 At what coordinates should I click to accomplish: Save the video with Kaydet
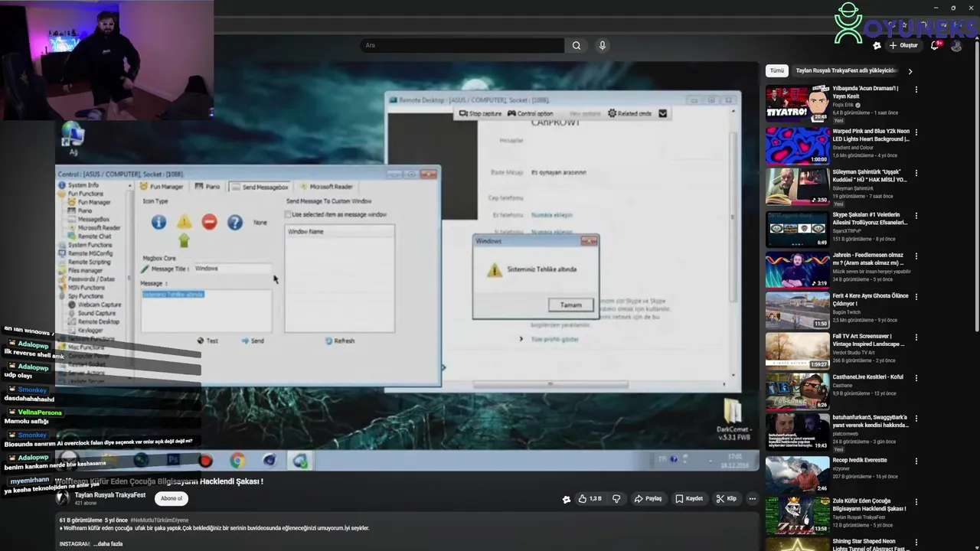689,499
